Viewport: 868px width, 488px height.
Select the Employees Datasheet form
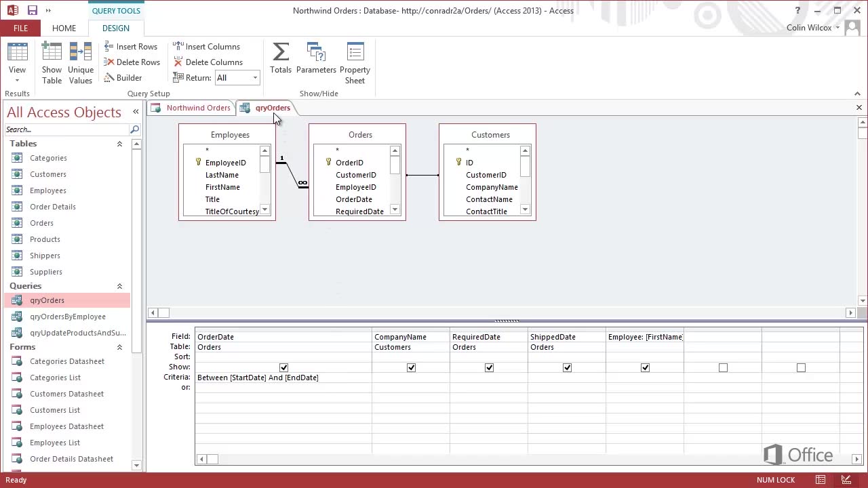click(x=66, y=426)
